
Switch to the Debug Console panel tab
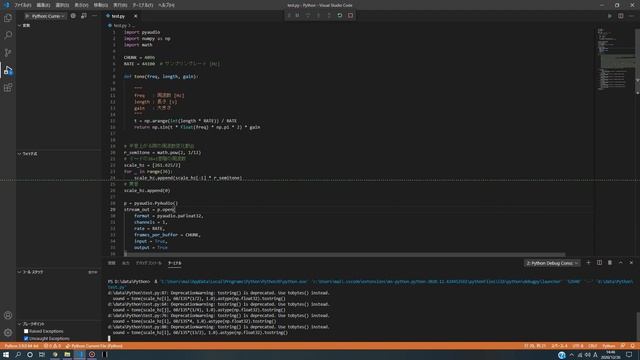tap(149, 263)
